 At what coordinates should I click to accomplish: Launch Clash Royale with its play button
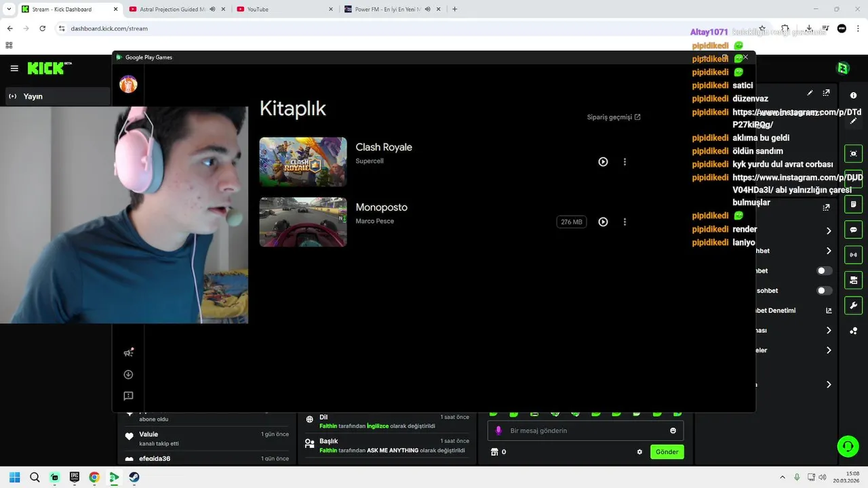click(x=603, y=162)
